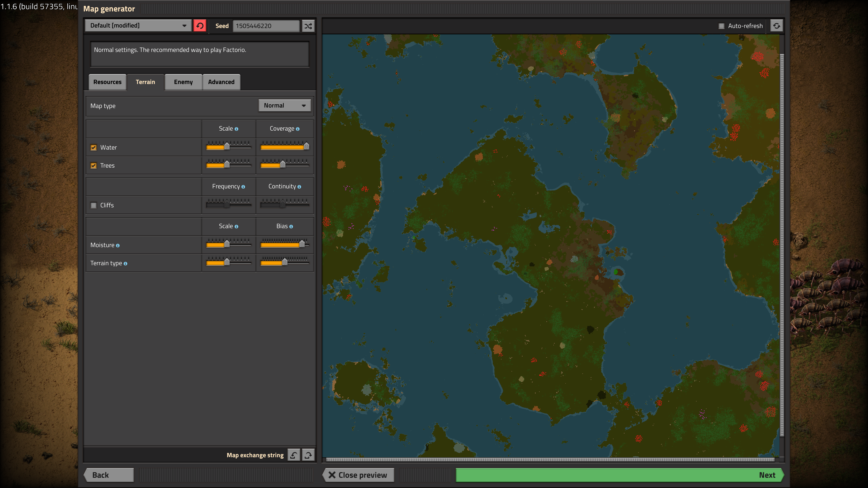The height and width of the screenshot is (488, 868).
Task: Adjust the Trees coverage slider
Action: click(285, 165)
